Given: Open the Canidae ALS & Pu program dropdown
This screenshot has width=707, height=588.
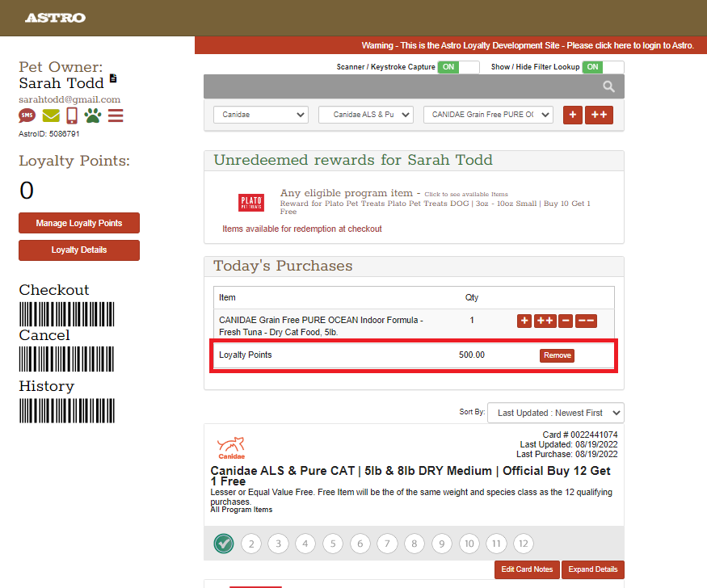Looking at the screenshot, I should coord(366,115).
